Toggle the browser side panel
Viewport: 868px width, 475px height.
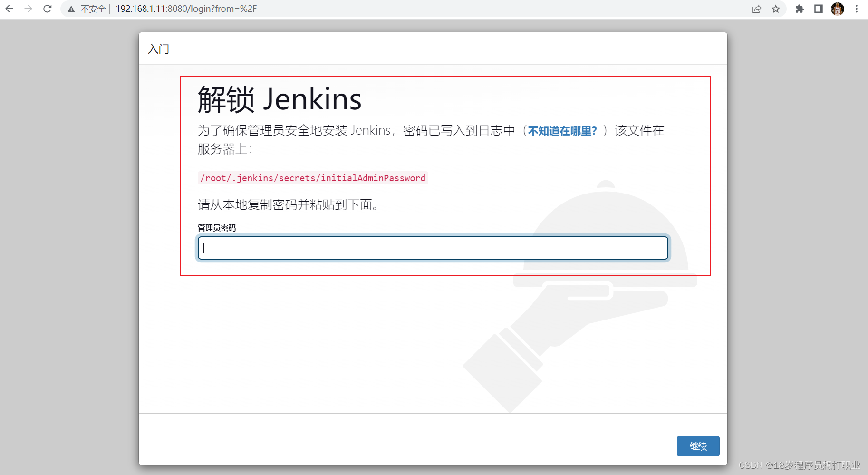tap(819, 9)
